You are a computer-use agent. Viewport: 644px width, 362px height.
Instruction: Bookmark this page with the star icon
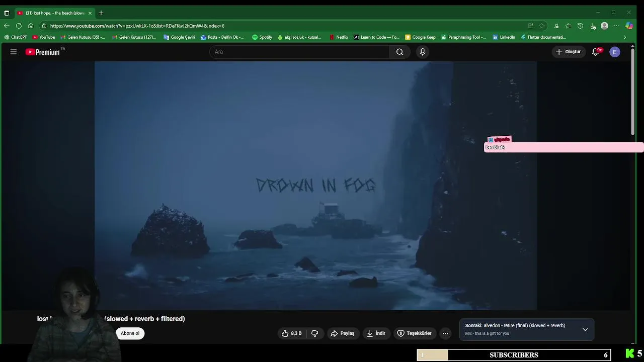(542, 26)
